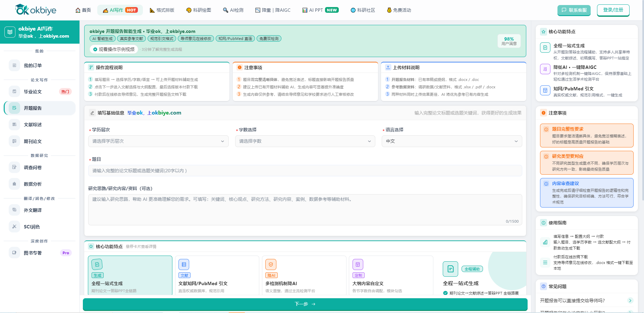Click 知网/PubMed 引文 icon in right panel
This screenshot has height=313, width=644.
pos(545,90)
